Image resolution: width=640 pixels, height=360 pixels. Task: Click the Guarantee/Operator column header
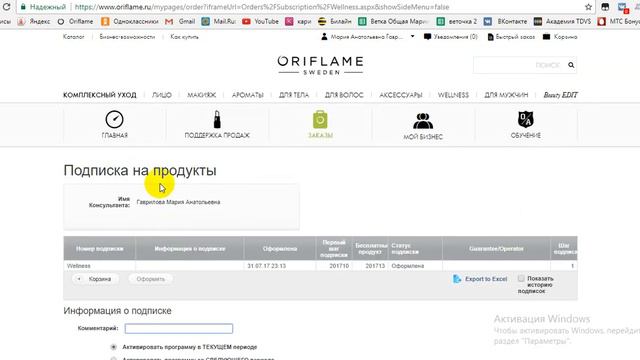(496, 249)
